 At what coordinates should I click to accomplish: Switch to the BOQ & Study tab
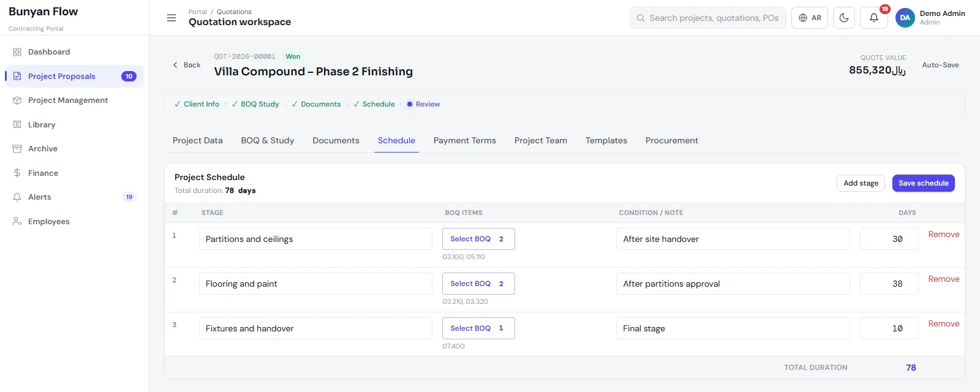(x=268, y=140)
